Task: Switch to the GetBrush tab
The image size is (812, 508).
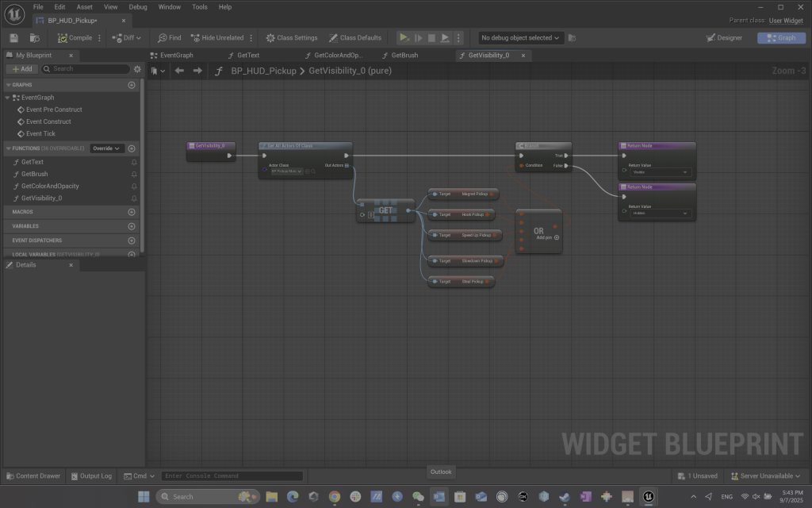Action: [404, 56]
